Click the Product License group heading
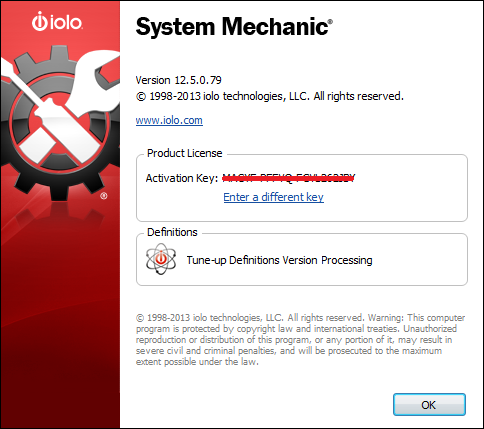This screenshot has height=429, width=484. pos(185,153)
